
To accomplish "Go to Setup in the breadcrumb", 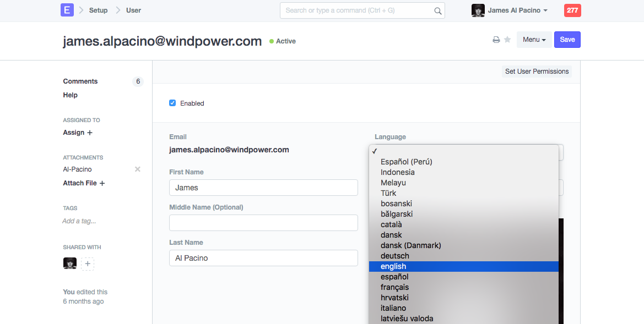I will (x=98, y=10).
